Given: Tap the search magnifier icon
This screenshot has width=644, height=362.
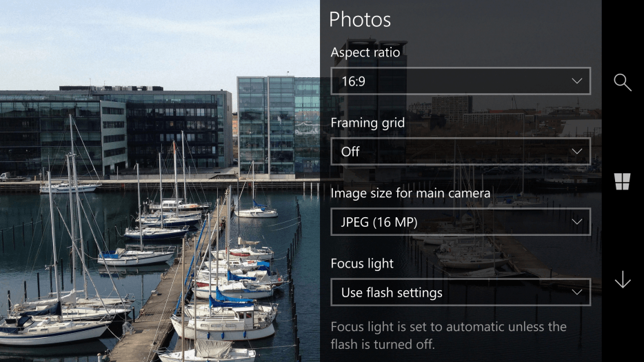Looking at the screenshot, I should (622, 83).
